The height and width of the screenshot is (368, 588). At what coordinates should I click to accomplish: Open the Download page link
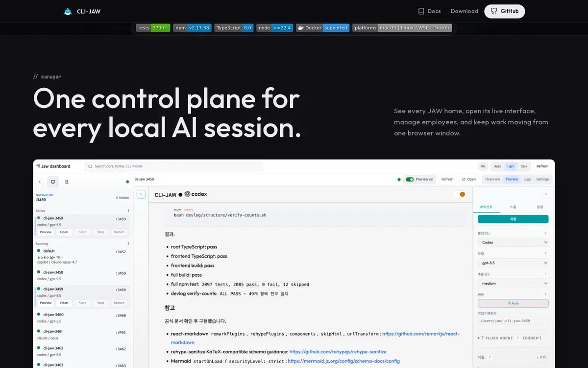point(465,11)
